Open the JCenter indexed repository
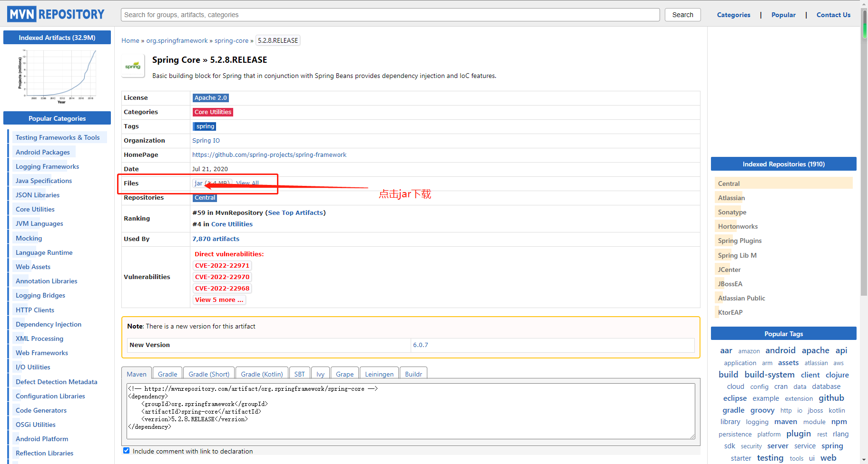Image resolution: width=868 pixels, height=464 pixels. pos(730,270)
